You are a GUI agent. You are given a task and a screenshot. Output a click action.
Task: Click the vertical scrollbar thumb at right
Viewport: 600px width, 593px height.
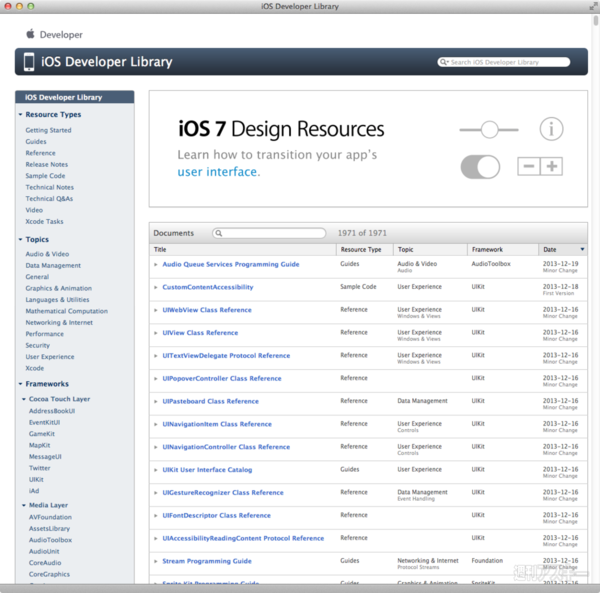595,20
